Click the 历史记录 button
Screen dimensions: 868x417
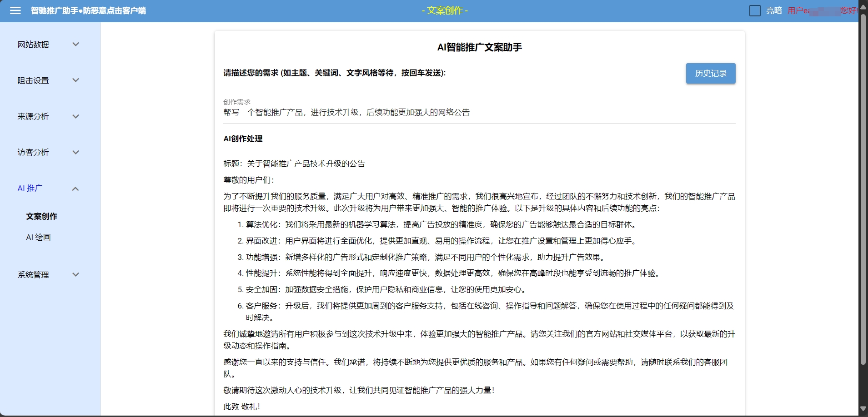click(x=711, y=73)
